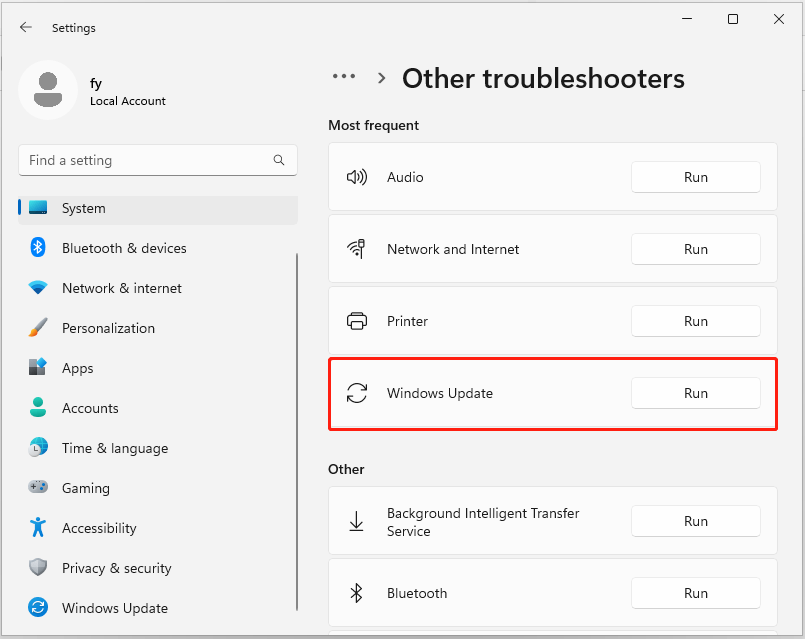Run the Windows Update troubleshooter
This screenshot has width=805, height=639.
pyautogui.click(x=696, y=393)
